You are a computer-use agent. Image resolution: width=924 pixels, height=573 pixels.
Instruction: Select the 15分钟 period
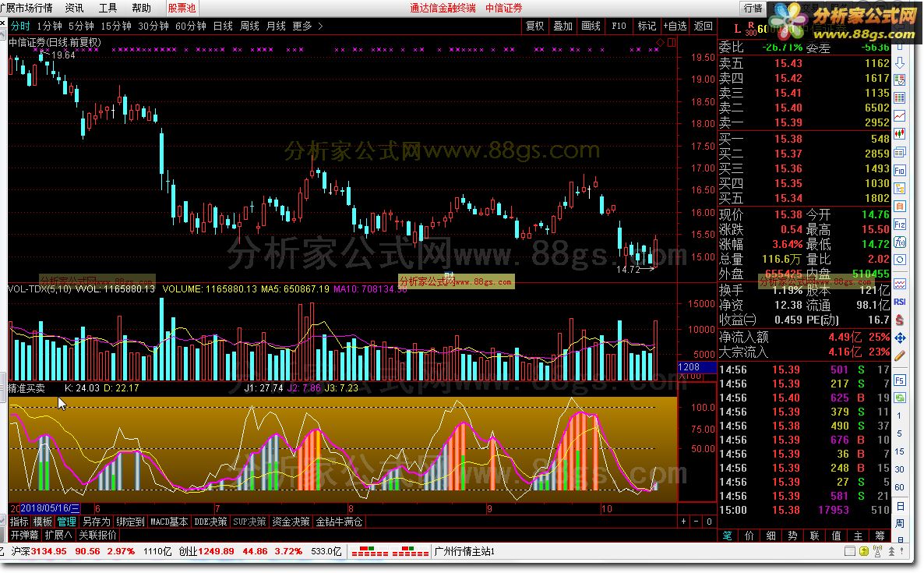(115, 26)
